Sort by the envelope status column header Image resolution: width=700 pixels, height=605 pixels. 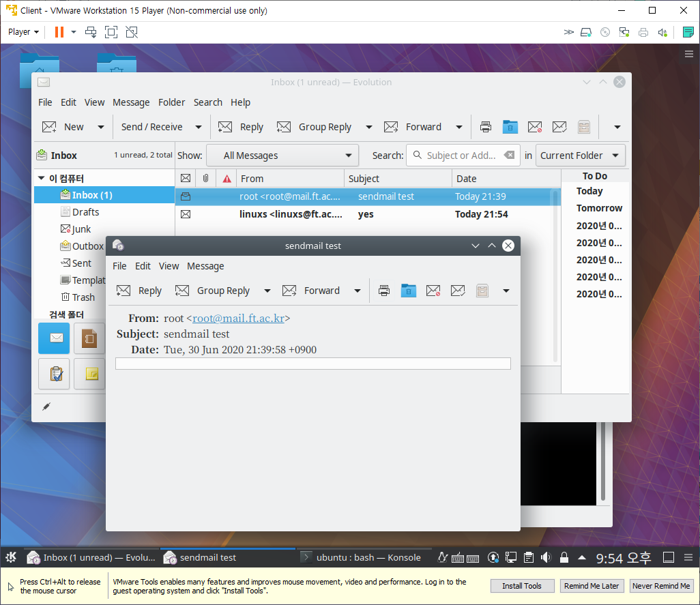[x=186, y=179]
